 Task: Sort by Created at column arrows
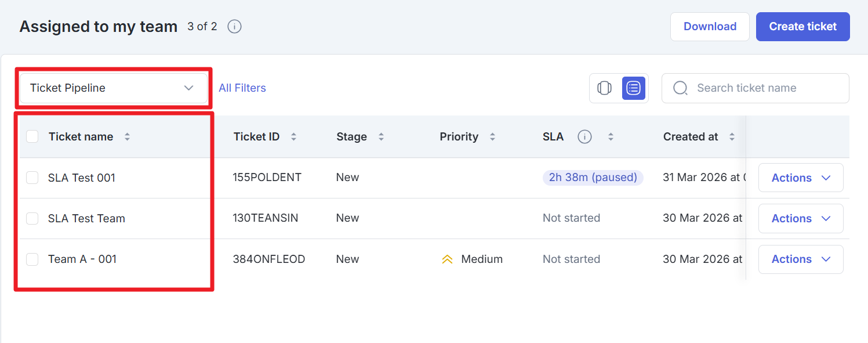pyautogui.click(x=732, y=137)
